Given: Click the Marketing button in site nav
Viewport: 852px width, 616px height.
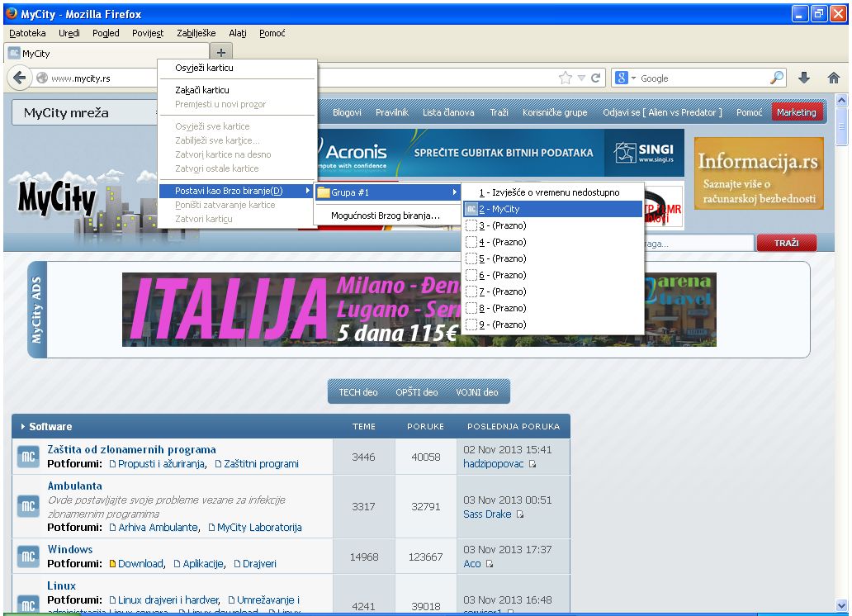Looking at the screenshot, I should [x=796, y=112].
